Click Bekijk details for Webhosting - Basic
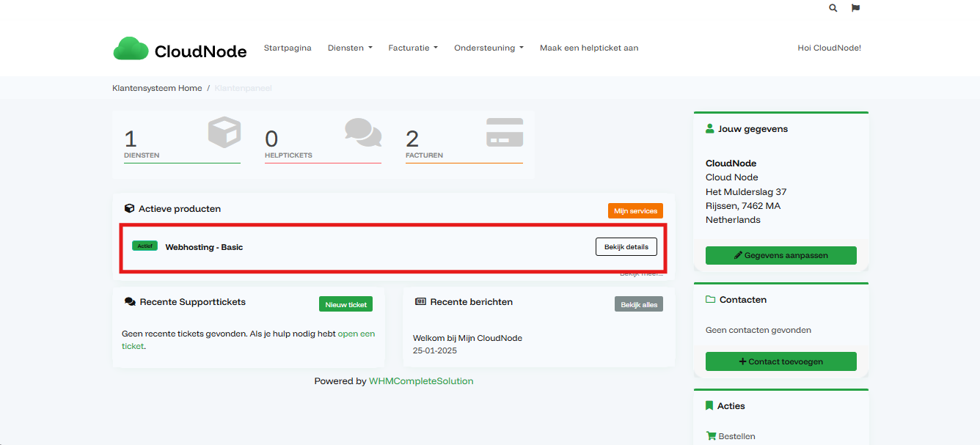980x445 pixels. [x=626, y=247]
